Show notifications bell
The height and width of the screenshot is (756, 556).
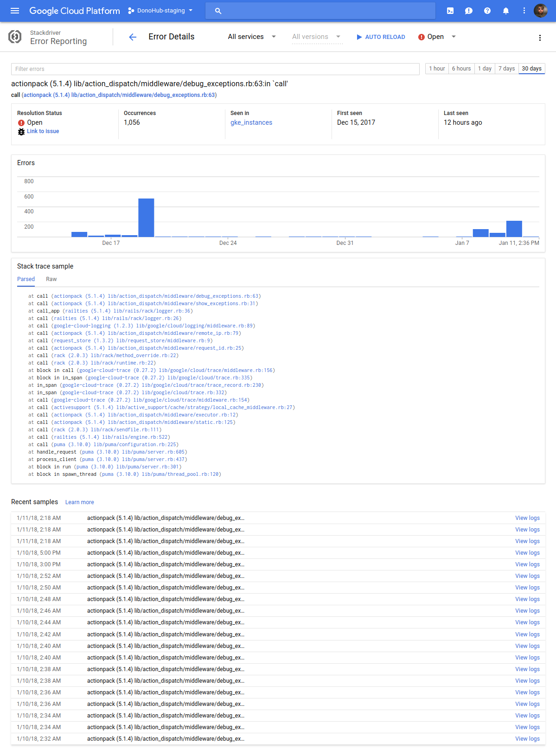point(505,11)
